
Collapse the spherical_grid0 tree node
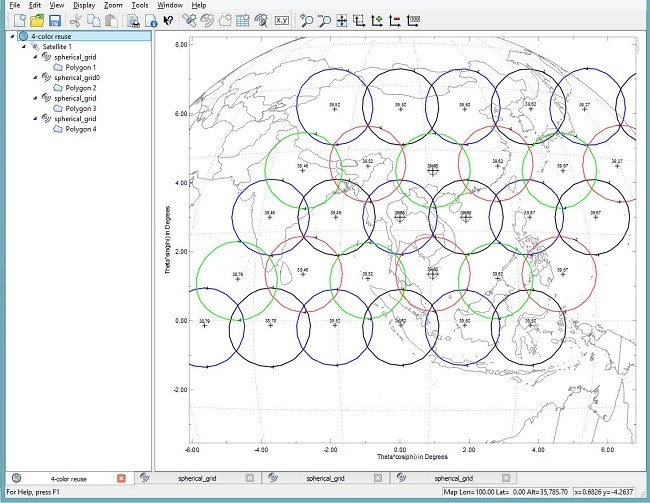click(35, 77)
